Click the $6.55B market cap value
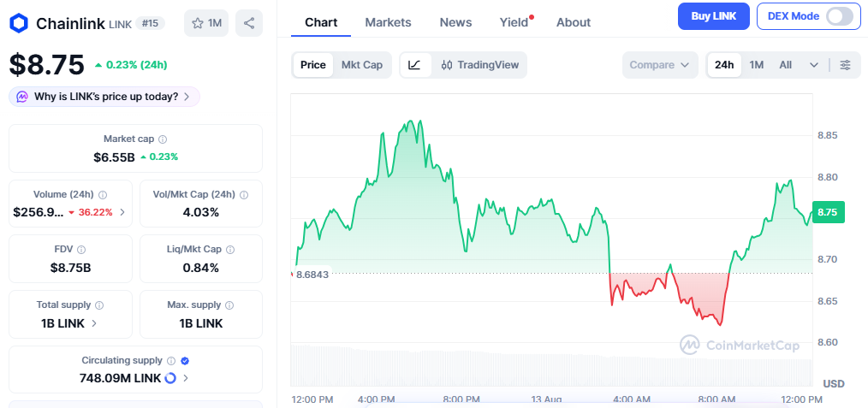Viewport: 868px width, 408px height. coord(114,157)
